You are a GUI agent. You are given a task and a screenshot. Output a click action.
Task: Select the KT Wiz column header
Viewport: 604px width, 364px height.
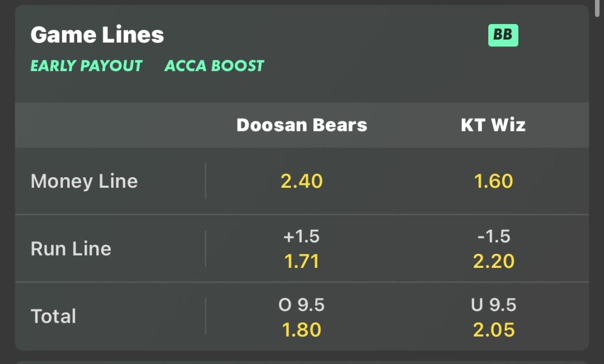(x=493, y=125)
